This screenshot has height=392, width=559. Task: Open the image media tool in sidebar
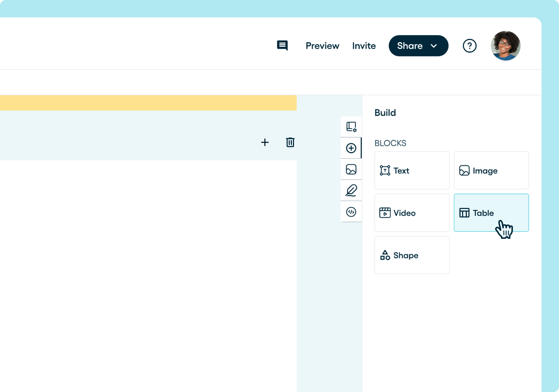pyautogui.click(x=351, y=169)
